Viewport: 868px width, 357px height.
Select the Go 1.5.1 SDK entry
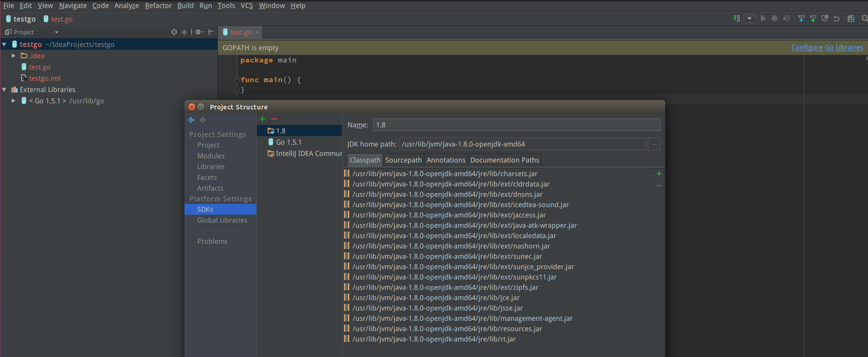click(x=300, y=142)
